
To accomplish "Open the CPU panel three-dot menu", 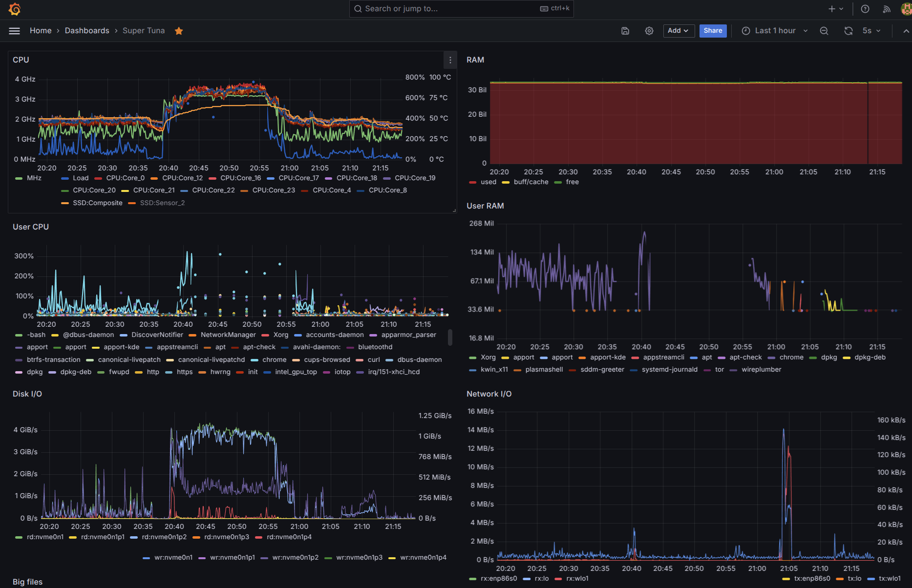I will point(450,60).
